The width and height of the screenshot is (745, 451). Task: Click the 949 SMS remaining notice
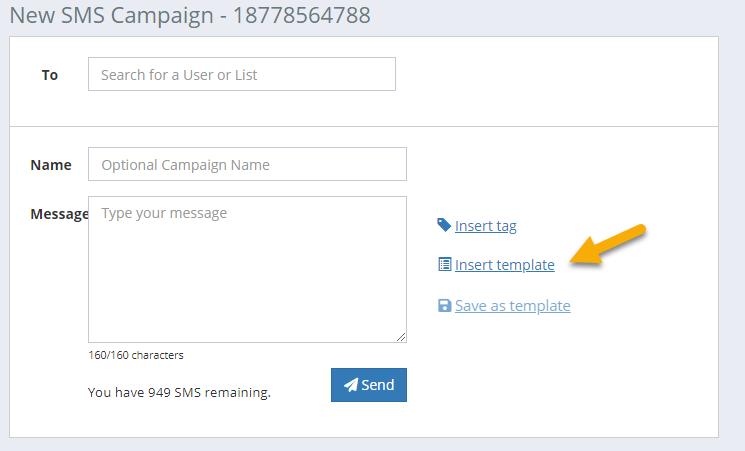pyautogui.click(x=179, y=393)
